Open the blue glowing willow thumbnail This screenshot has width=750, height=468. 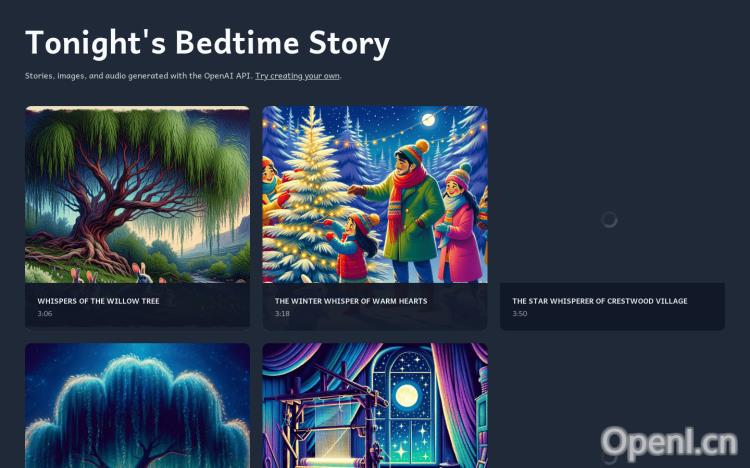pyautogui.click(x=137, y=405)
